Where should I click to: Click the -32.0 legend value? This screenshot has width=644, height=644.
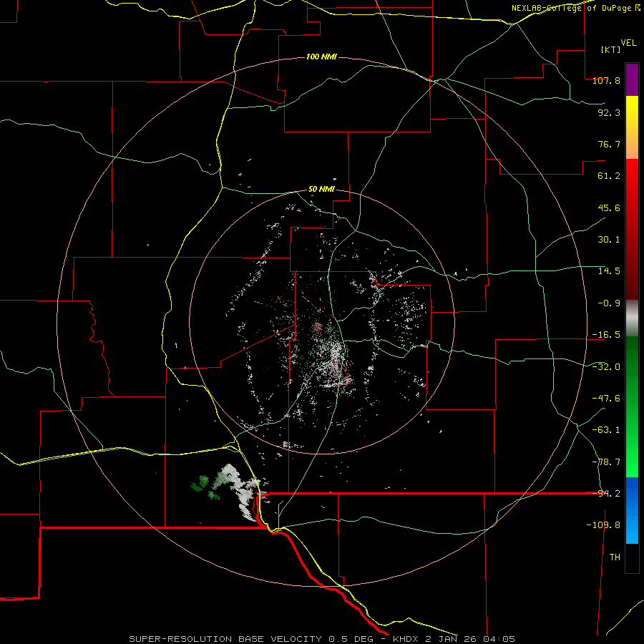pos(606,367)
